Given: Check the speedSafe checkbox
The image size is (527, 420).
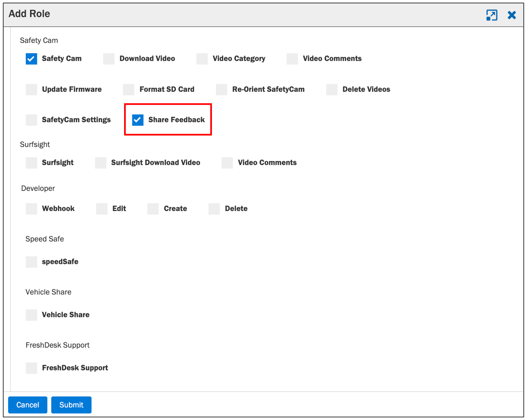Looking at the screenshot, I should coord(31,262).
